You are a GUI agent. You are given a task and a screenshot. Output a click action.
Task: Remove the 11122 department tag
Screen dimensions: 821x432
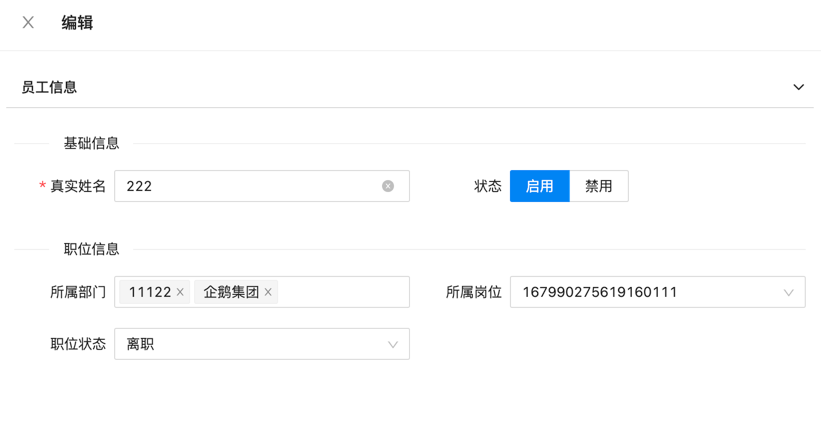tap(180, 292)
